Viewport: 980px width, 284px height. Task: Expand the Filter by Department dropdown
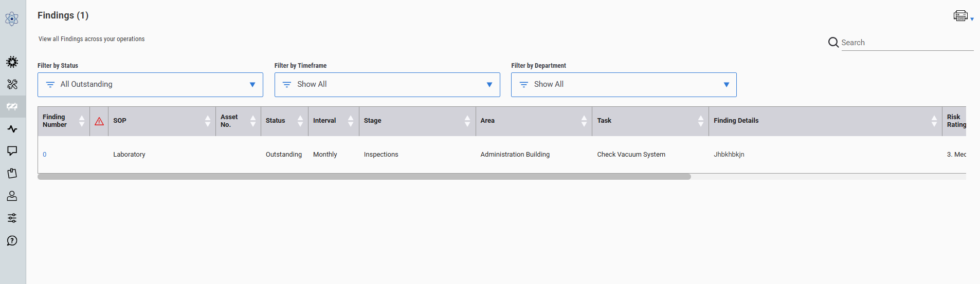click(x=624, y=85)
